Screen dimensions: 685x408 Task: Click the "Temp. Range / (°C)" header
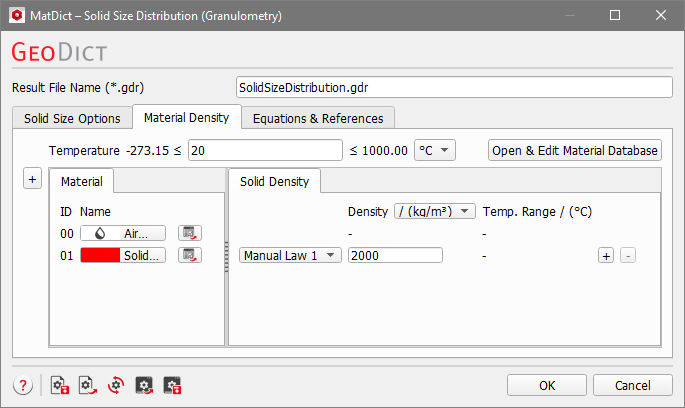coord(537,212)
